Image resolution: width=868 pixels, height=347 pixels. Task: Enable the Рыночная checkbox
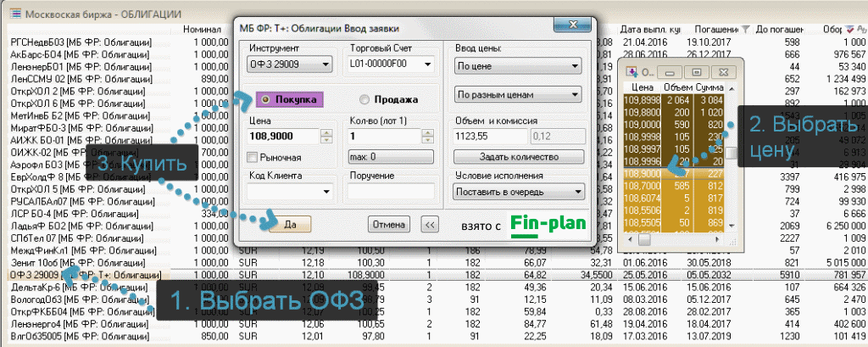pyautogui.click(x=253, y=157)
